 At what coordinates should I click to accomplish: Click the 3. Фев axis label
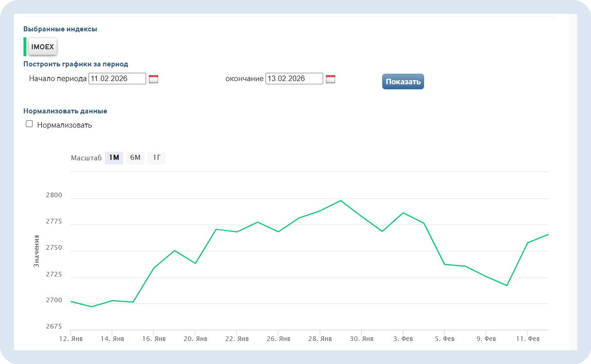click(403, 339)
